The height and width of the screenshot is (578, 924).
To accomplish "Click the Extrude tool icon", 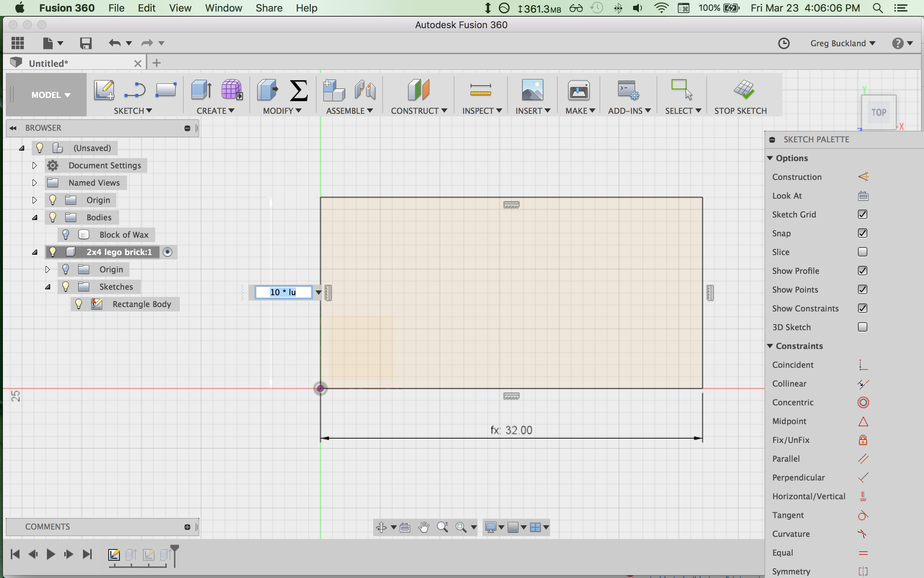I will [201, 90].
